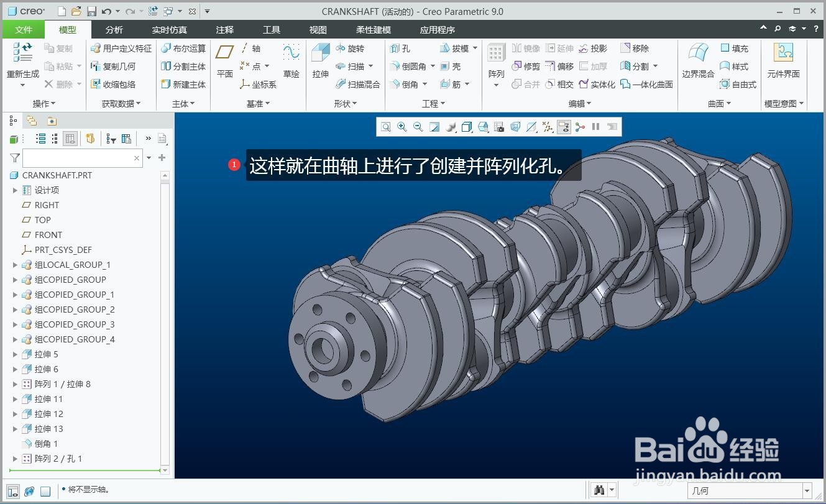Select the Sweep (扫描) tool
Image resolution: width=826 pixels, height=504 pixels.
point(350,66)
